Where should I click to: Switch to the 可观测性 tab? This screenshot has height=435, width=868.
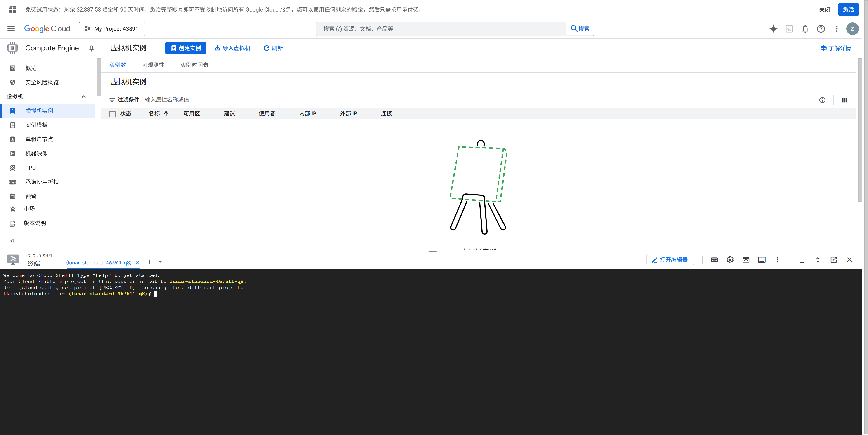point(153,65)
